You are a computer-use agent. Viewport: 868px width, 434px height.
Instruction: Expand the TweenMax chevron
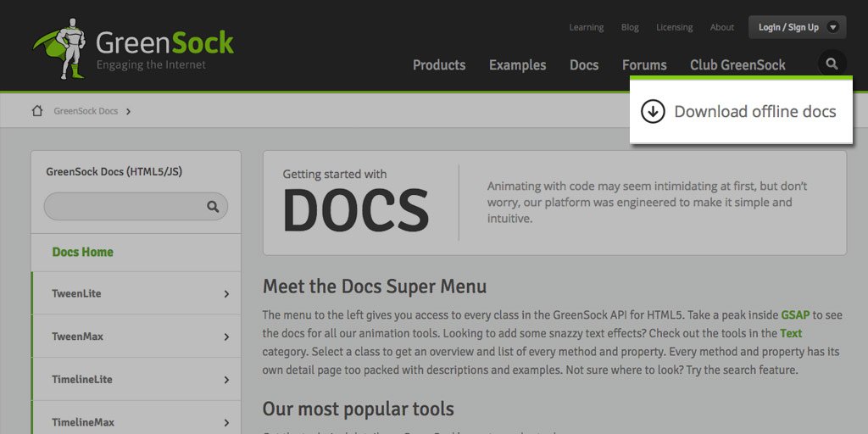click(226, 337)
